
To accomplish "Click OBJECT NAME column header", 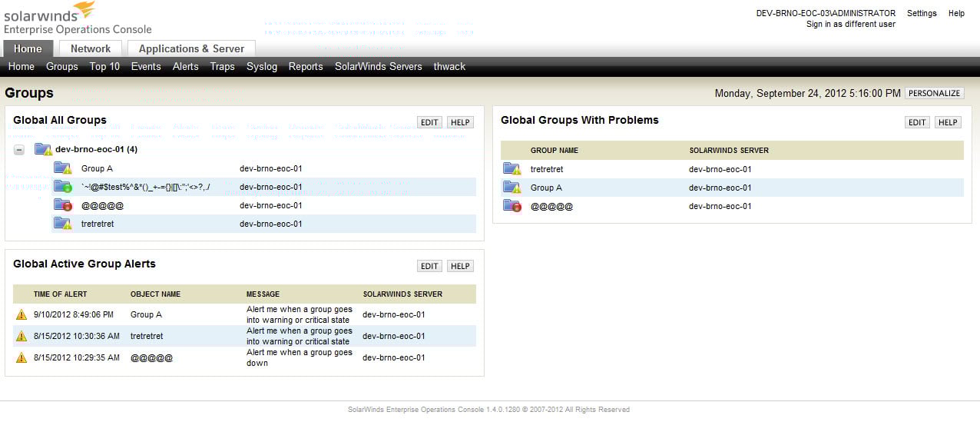I will [156, 294].
